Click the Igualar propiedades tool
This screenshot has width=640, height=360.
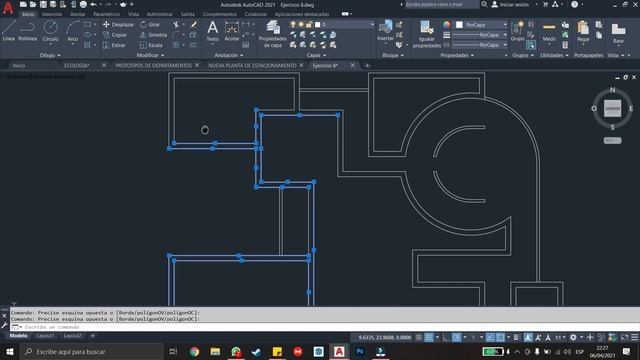[x=427, y=34]
